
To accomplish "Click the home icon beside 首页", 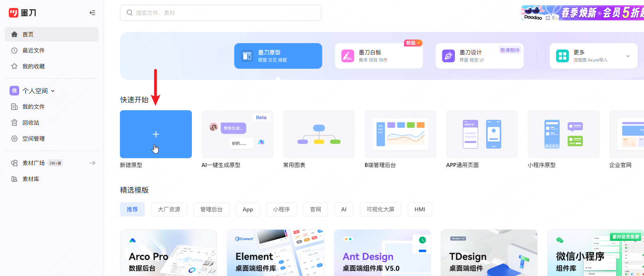I will click(14, 34).
